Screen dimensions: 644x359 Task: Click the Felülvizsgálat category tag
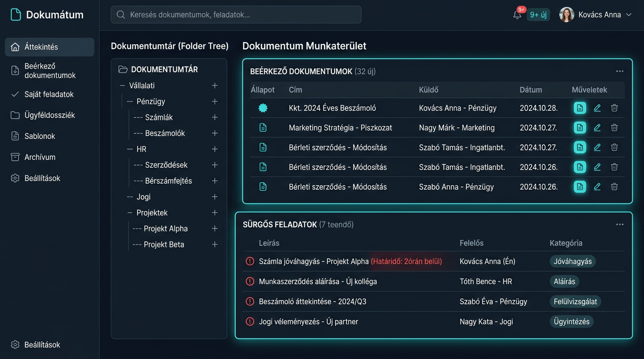[575, 302]
